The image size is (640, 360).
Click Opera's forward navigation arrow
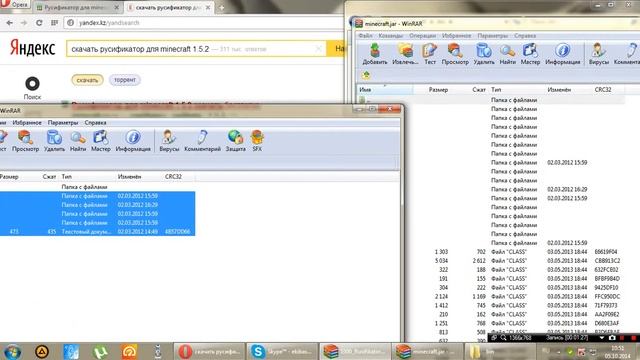click(24, 23)
